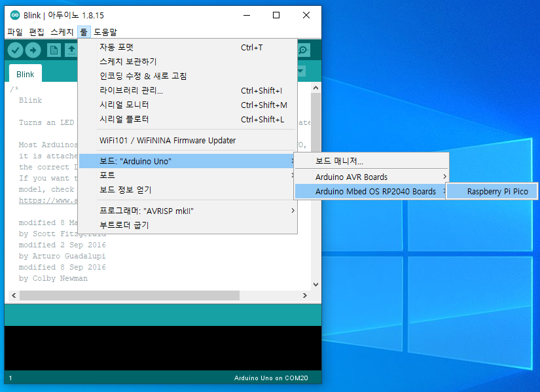The width and height of the screenshot is (540, 392).
Task: Select 자동 포맷 menu entry
Action: coord(188,47)
